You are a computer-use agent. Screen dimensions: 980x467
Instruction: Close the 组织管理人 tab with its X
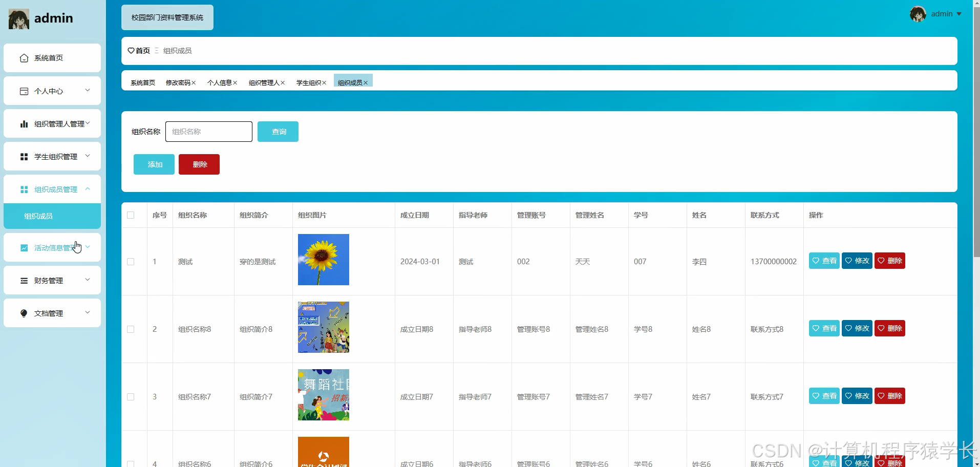[x=283, y=83]
